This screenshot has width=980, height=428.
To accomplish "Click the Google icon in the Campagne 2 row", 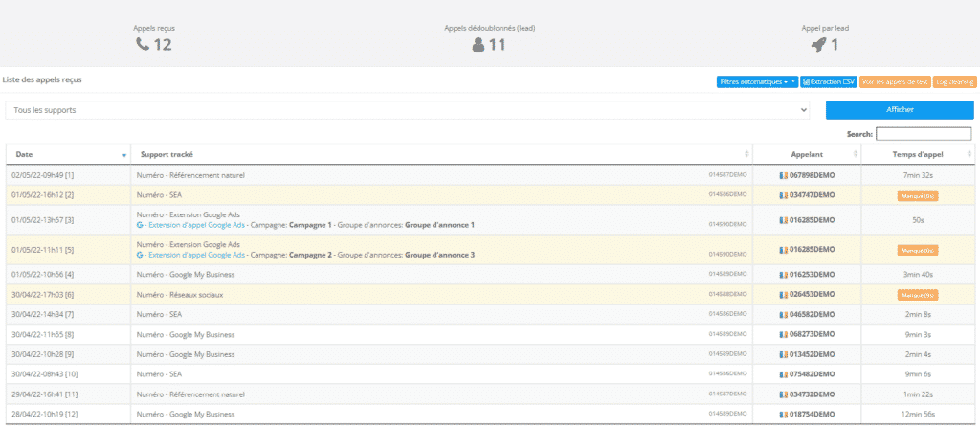I will (x=140, y=255).
